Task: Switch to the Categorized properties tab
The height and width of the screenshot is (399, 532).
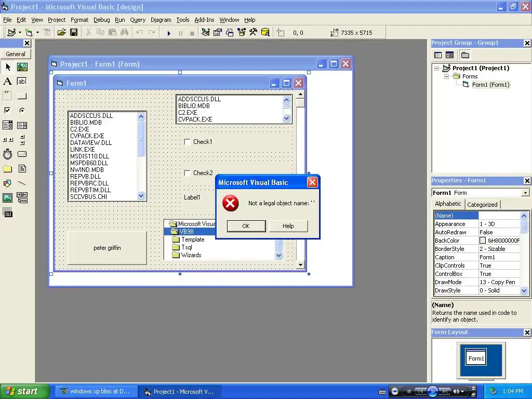Action: pyautogui.click(x=482, y=205)
